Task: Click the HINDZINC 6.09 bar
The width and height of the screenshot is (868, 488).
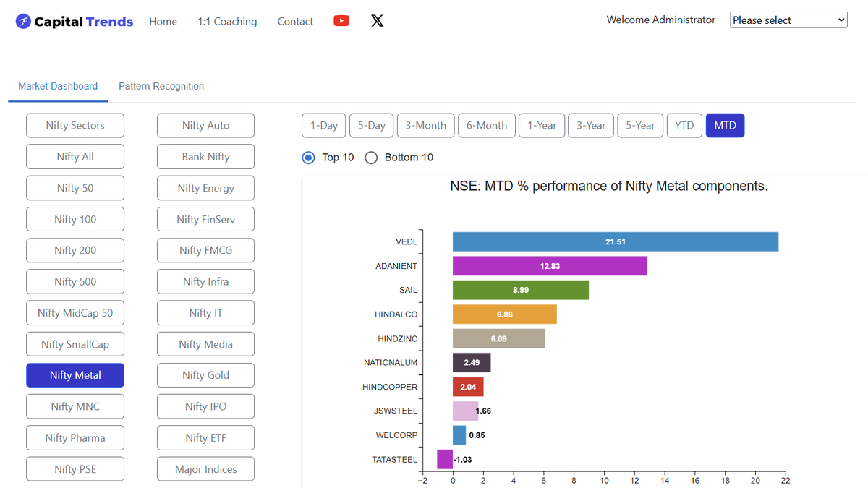Action: [x=499, y=338]
